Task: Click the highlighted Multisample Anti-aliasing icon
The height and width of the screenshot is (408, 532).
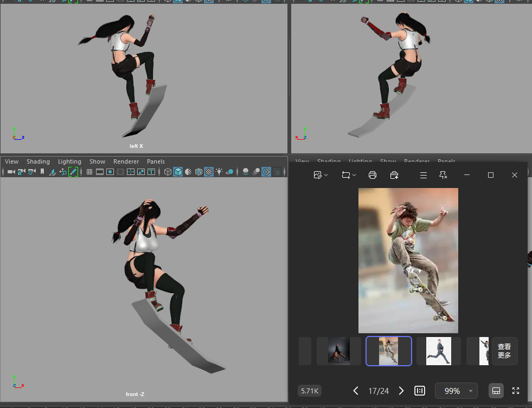Action: 266,172
